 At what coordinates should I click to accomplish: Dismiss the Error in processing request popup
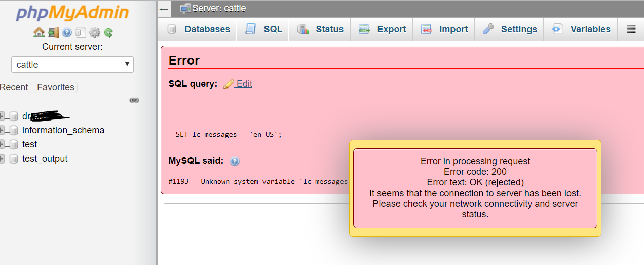click(475, 188)
